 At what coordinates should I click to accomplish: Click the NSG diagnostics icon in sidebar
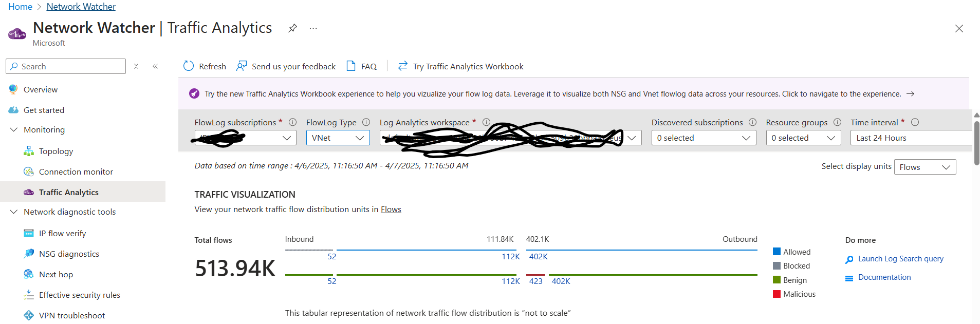point(29,254)
